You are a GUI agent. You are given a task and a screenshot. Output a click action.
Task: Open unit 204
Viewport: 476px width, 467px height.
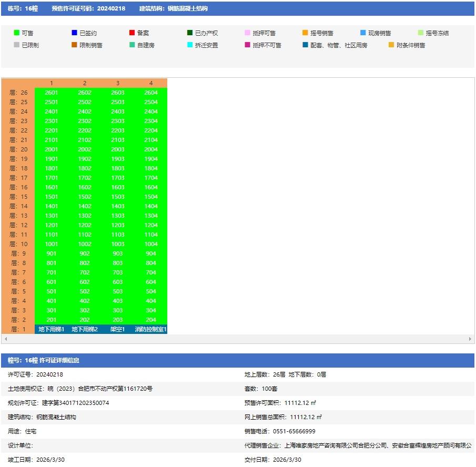pos(151,320)
